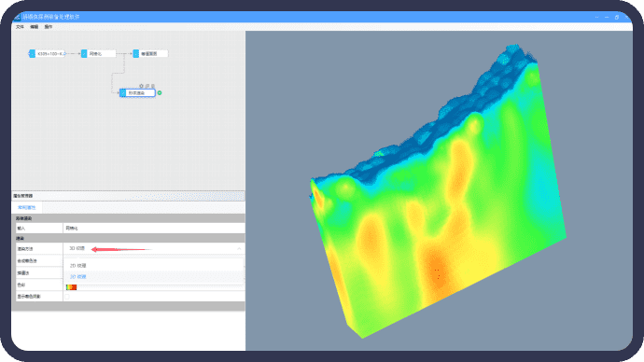Image resolution: width=644 pixels, height=362 pixels.
Task: Open the first menu in the menu bar
Action: [x=20, y=27]
